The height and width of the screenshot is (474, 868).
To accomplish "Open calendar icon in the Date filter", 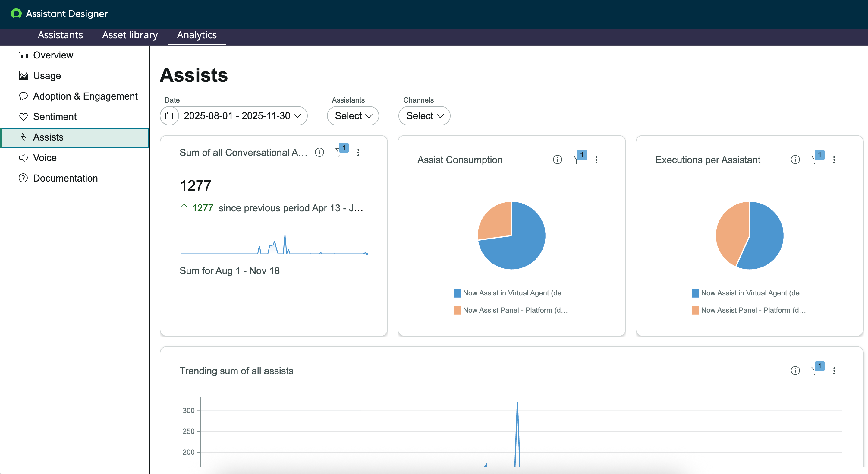I will pyautogui.click(x=169, y=115).
